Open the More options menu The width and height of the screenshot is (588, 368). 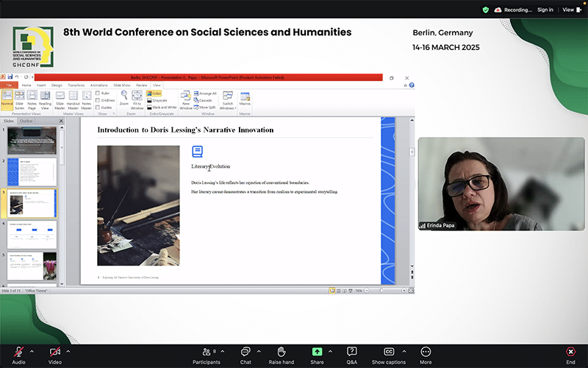tap(426, 352)
